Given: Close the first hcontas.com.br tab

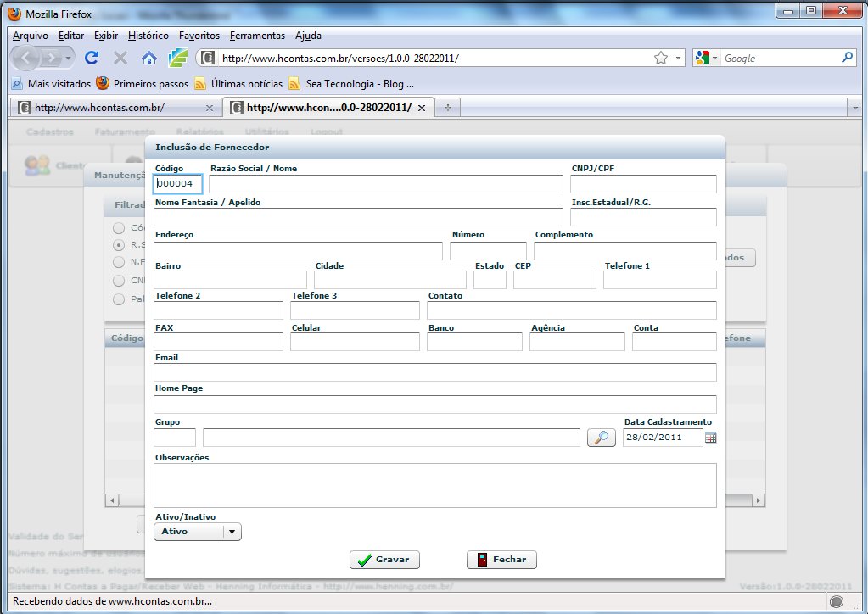Looking at the screenshot, I should point(210,108).
